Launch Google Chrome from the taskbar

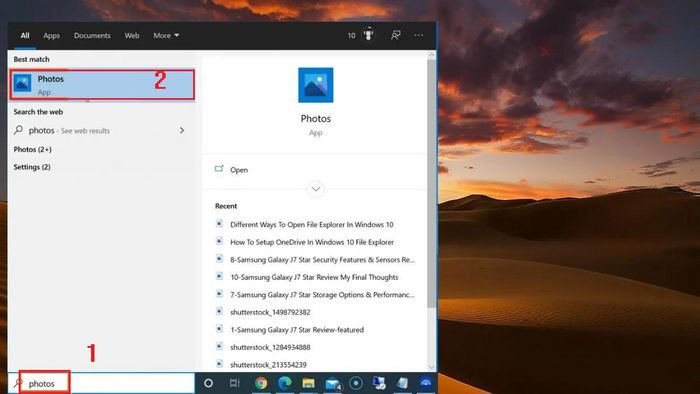pyautogui.click(x=261, y=383)
